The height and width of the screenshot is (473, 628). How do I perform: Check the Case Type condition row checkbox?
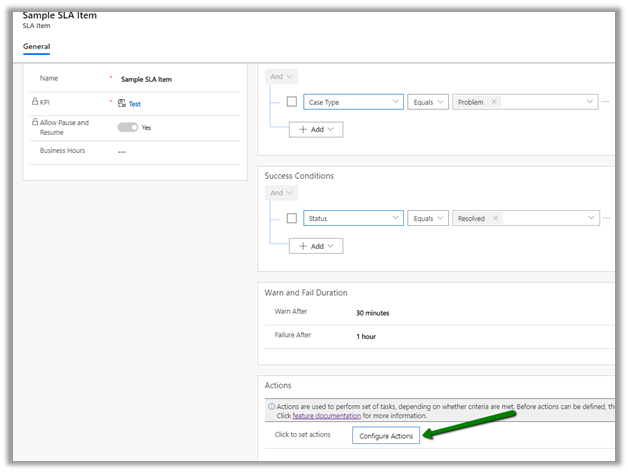[x=292, y=102]
